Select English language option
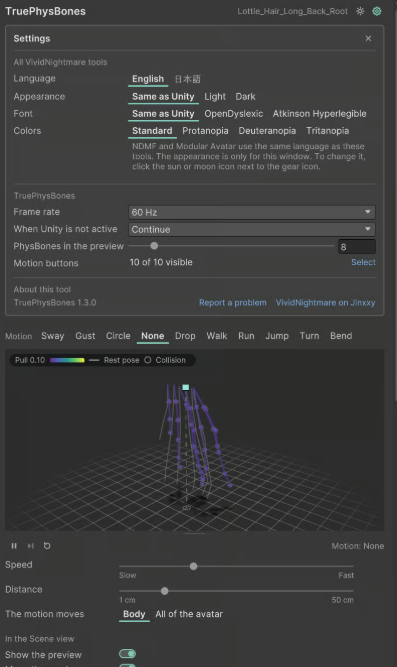 click(148, 79)
